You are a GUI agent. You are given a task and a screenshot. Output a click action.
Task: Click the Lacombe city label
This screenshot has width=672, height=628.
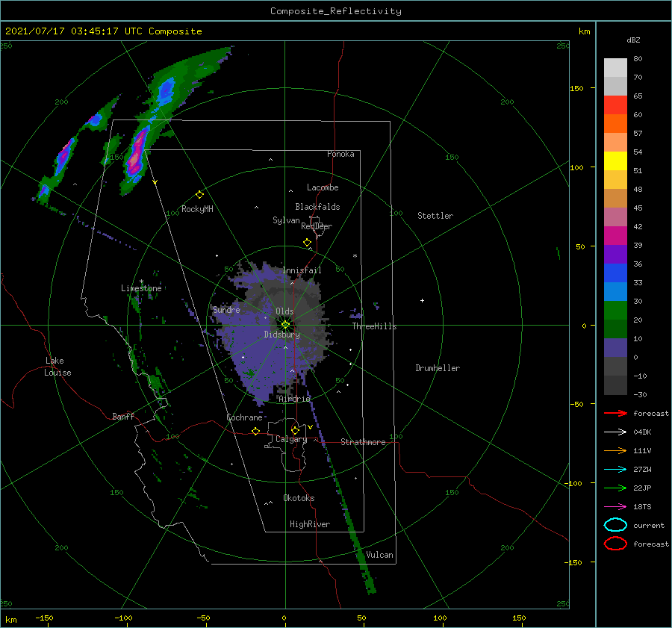coord(323,187)
